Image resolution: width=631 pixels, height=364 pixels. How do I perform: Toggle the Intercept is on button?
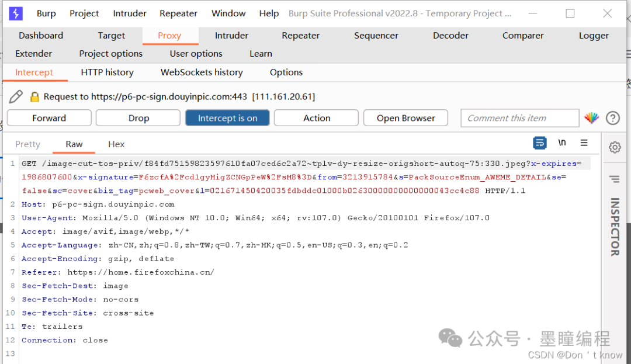point(227,118)
